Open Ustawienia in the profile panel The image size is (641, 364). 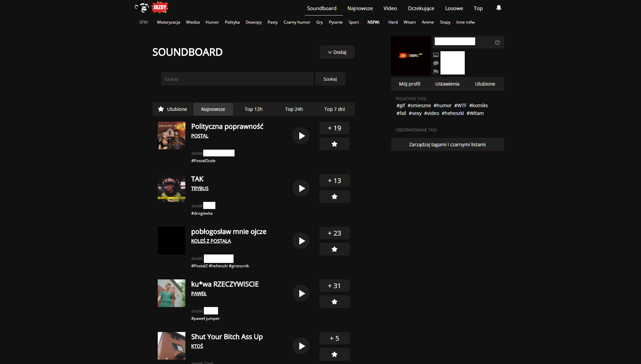click(447, 84)
